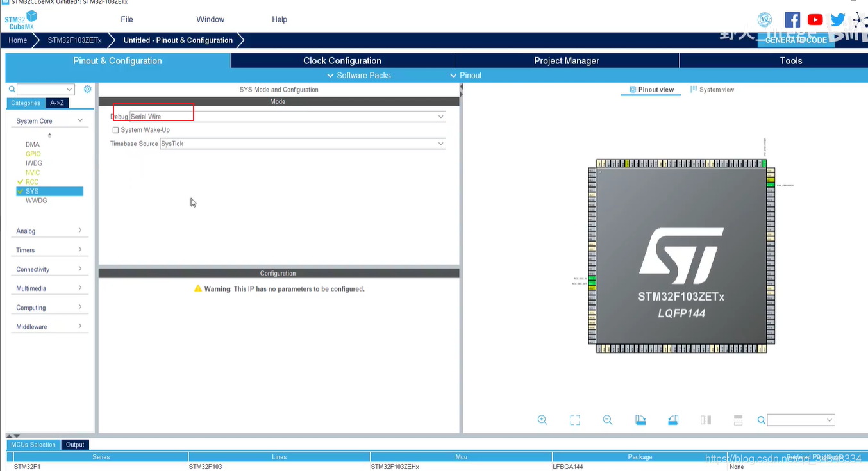Expand the Multimedia category
The image size is (868, 471).
(80, 288)
